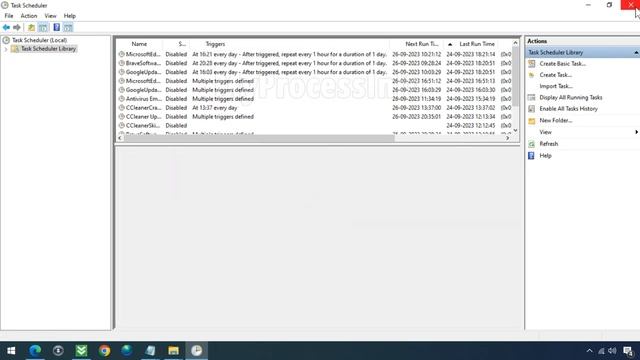
Task: Open the File menu
Action: (x=9, y=16)
